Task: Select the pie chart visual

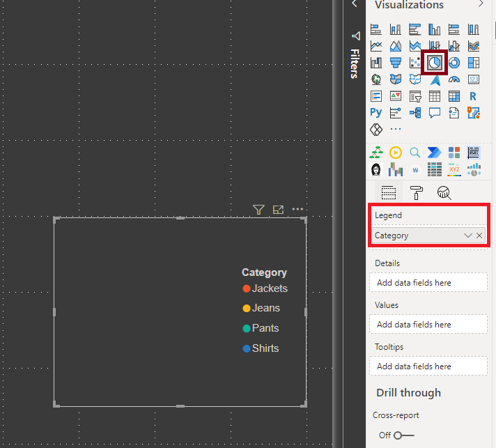Action: [x=434, y=63]
